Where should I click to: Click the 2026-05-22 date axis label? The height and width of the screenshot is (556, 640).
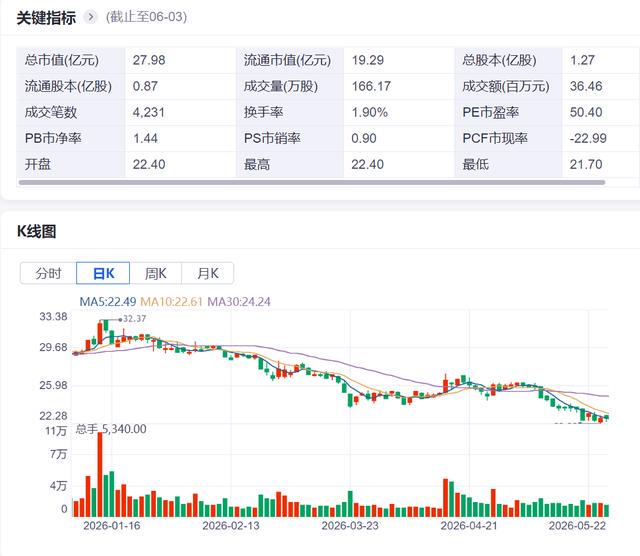(577, 525)
